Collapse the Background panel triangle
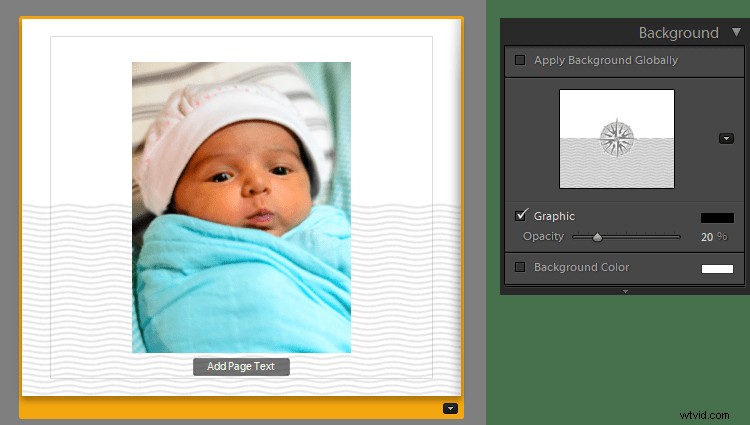The image size is (750, 425). tap(736, 33)
